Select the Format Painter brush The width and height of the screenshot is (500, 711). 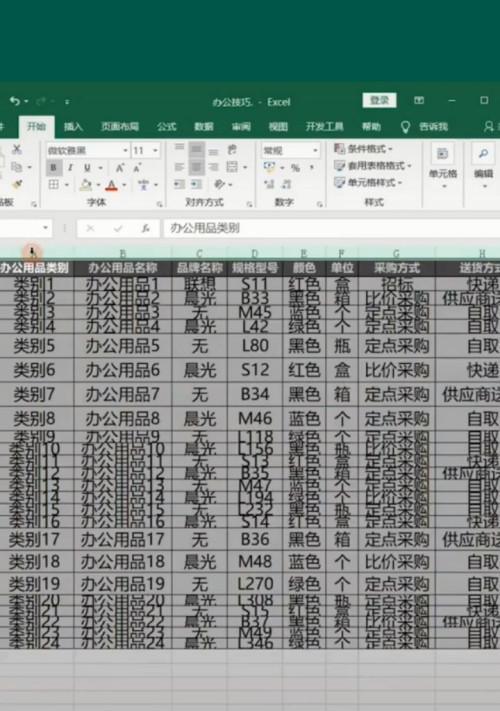17,185
